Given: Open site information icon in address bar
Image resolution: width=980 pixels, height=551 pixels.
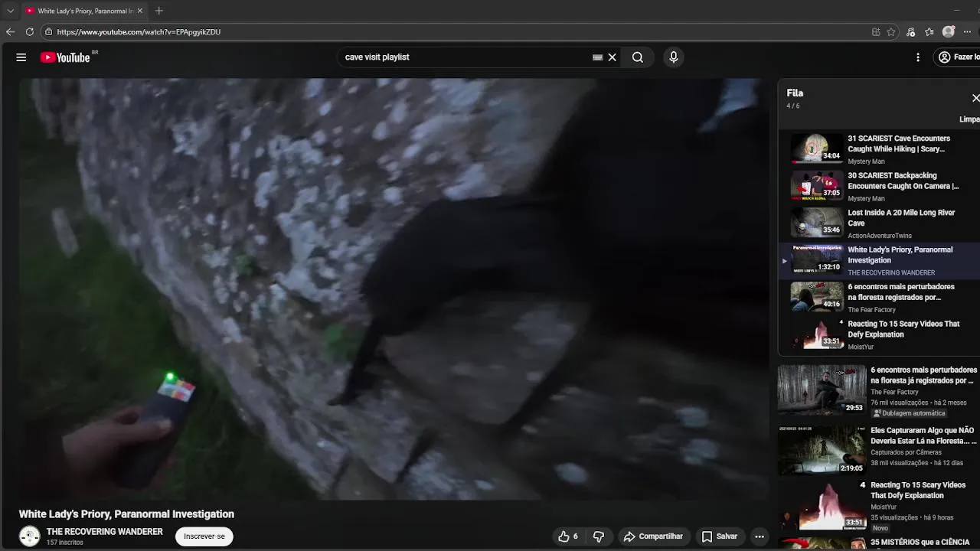Looking at the screenshot, I should pos(48,32).
